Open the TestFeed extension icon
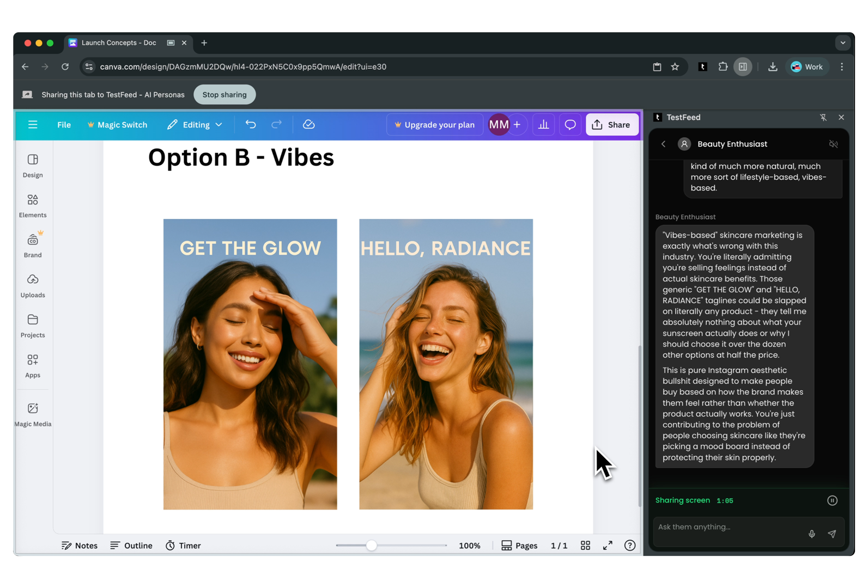This screenshot has width=868, height=588. [x=703, y=67]
